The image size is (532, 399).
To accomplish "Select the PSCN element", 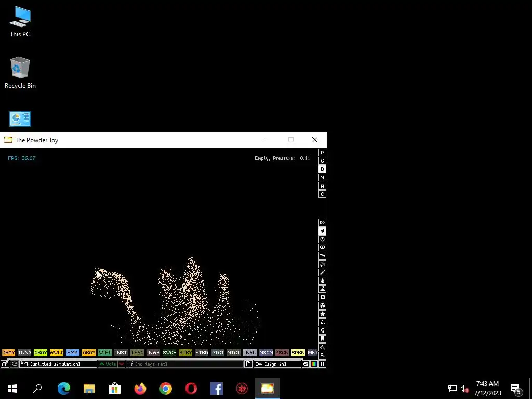I will (282, 353).
